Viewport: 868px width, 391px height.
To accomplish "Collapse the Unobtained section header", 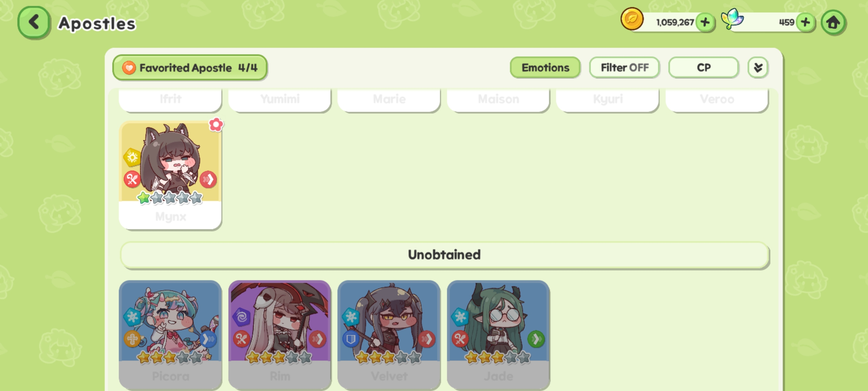I will [444, 255].
